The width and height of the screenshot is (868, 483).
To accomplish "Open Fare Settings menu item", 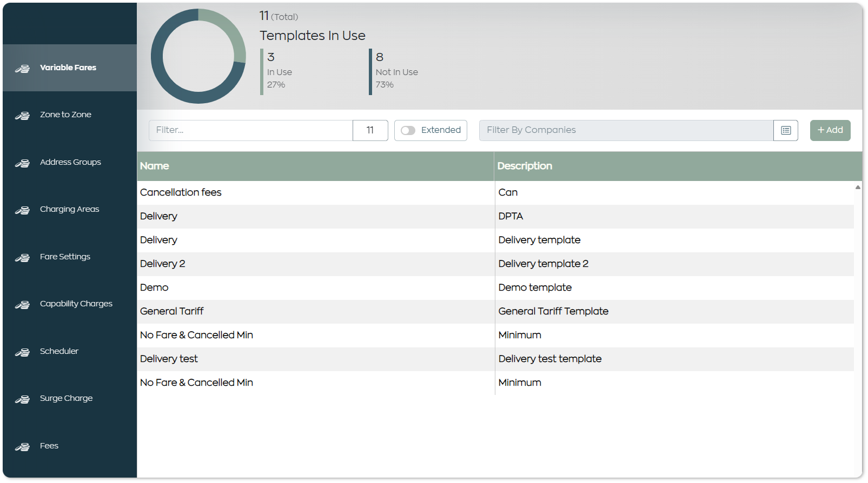I will click(70, 257).
